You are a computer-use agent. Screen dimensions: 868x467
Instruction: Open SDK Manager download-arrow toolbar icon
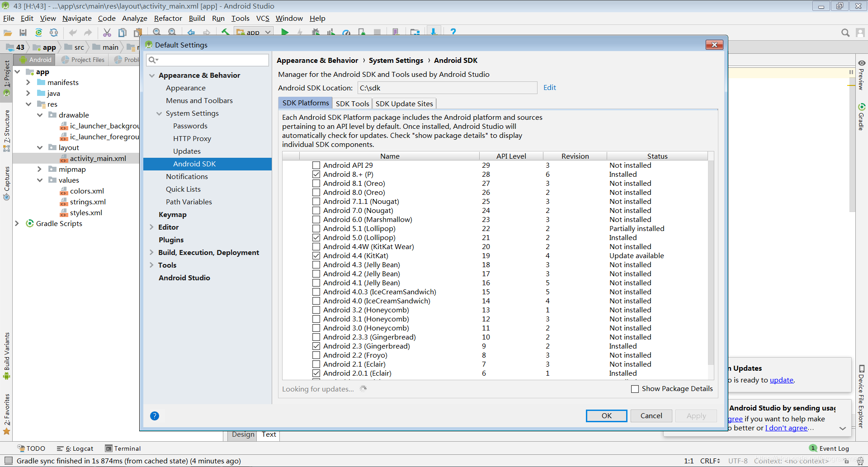click(433, 32)
